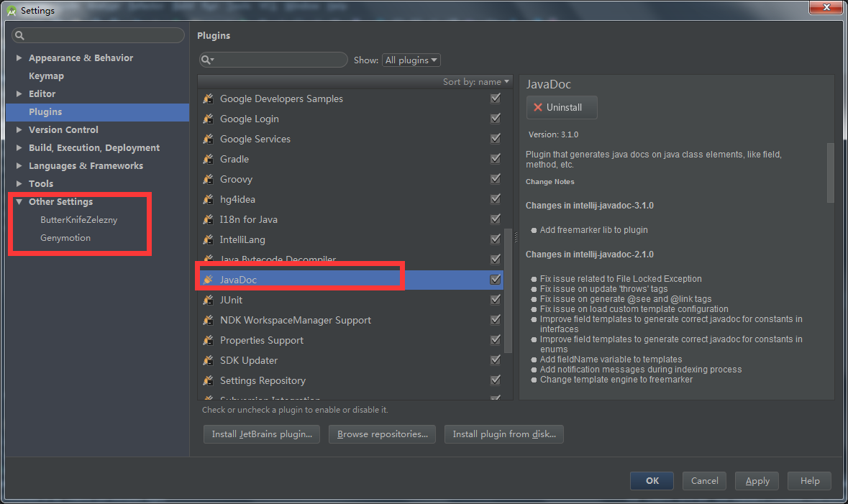Image resolution: width=848 pixels, height=504 pixels.
Task: Expand the Editor settings node
Action: pyautogui.click(x=19, y=93)
